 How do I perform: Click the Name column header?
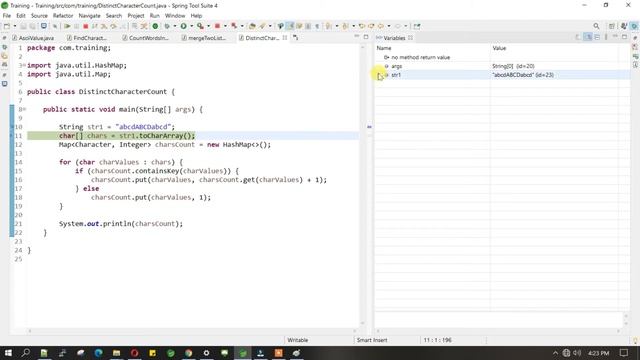pyautogui.click(x=433, y=48)
